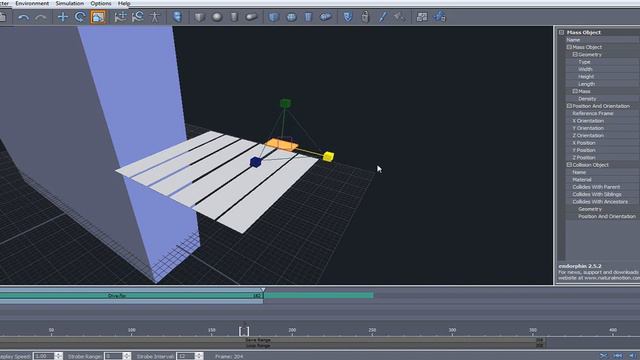
Task: Collapse the Geometry tree node
Action: coord(575,54)
